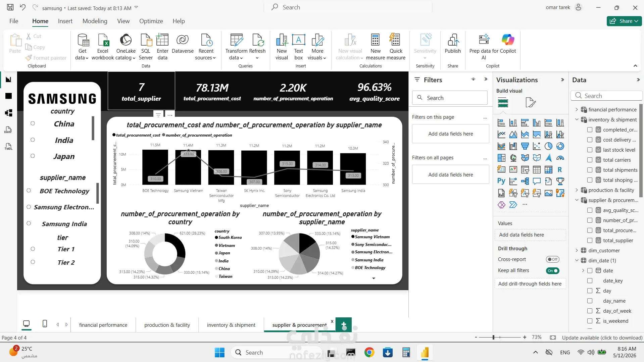
Task: Expand the dim_customer table
Action: pyautogui.click(x=577, y=251)
